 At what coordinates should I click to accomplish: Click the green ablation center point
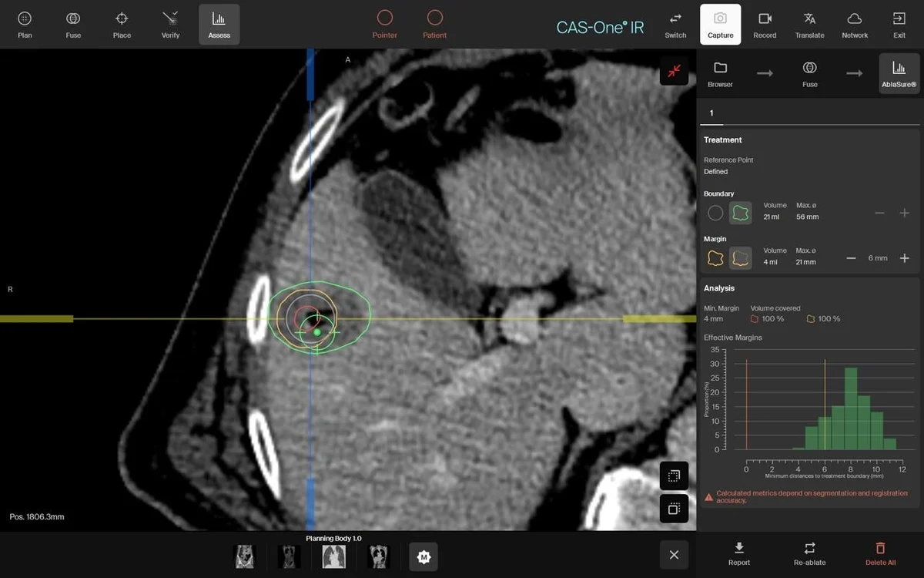click(316, 332)
